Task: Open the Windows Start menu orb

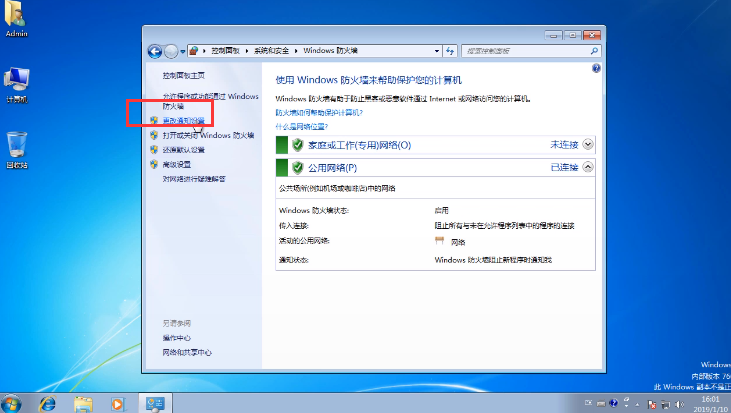Action: [11, 403]
